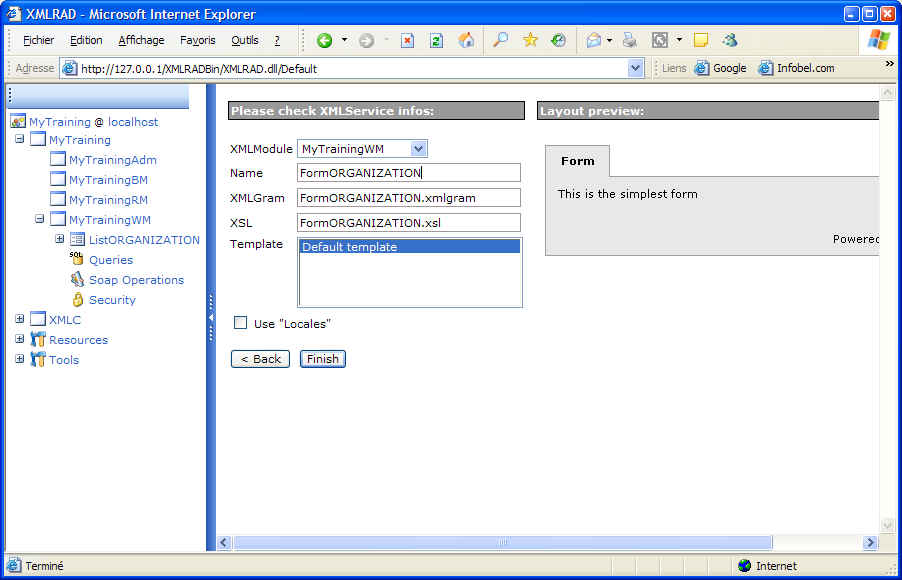Collapse the MyTrainingWM tree node
This screenshot has width=902, height=580.
tap(40, 219)
